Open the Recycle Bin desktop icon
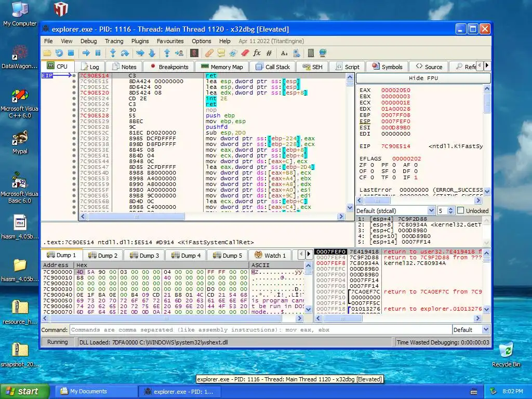The height and width of the screenshot is (399, 532). tap(506, 355)
